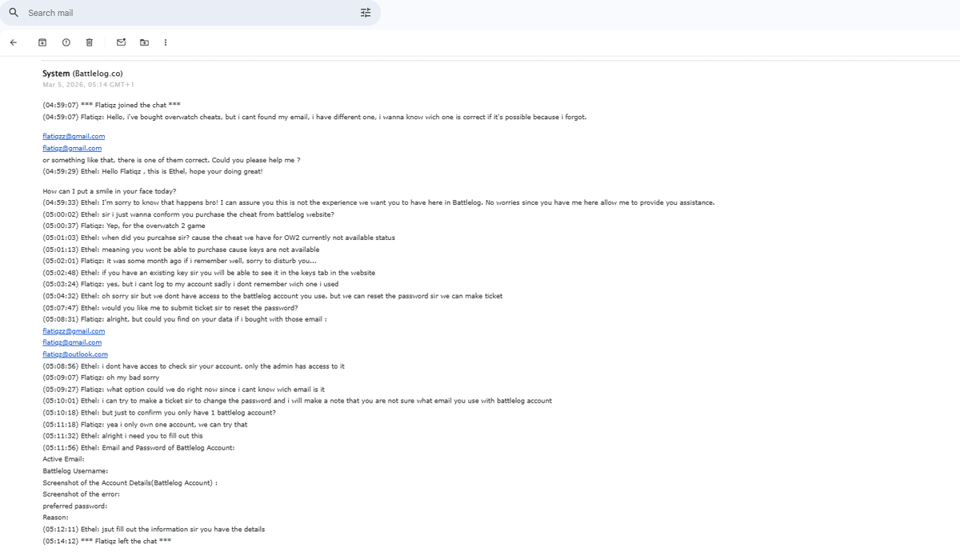Click 'Screenshot of the Account Details' line
This screenshot has height=560, width=960.
coord(130,482)
